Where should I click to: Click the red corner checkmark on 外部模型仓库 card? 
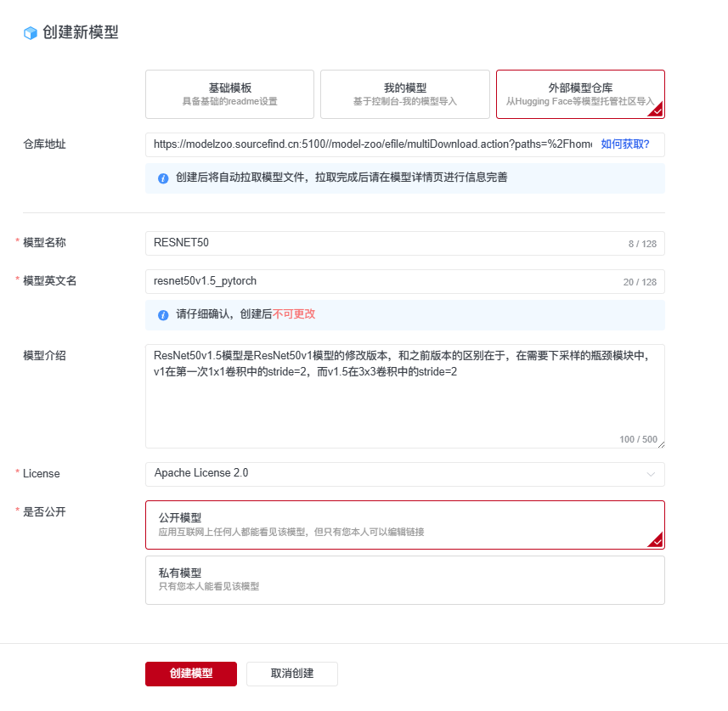pyautogui.click(x=658, y=114)
